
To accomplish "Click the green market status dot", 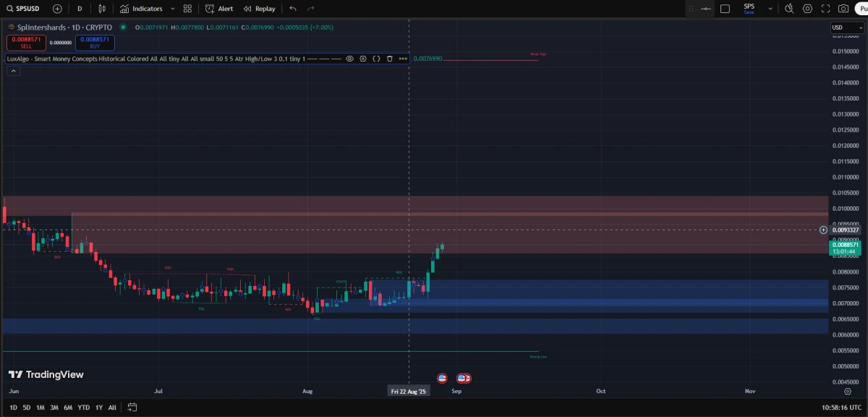I will tap(123, 27).
